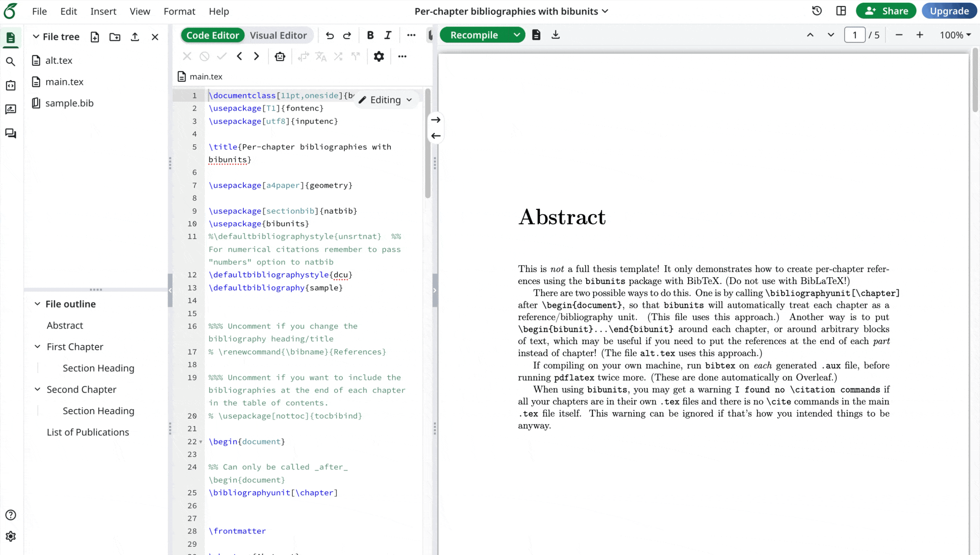This screenshot has height=555, width=980.
Task: Open the Symbol Palette from the left sidebar
Action: tap(11, 86)
